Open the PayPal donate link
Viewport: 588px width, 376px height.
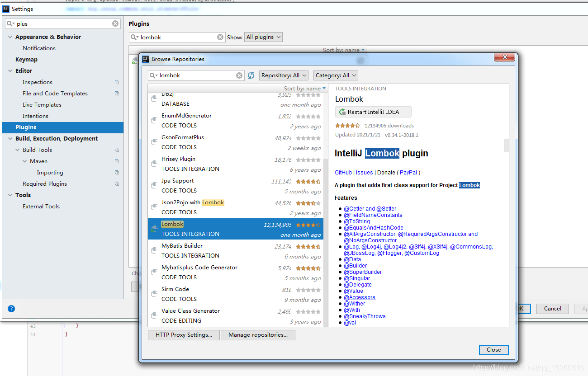pyautogui.click(x=408, y=173)
